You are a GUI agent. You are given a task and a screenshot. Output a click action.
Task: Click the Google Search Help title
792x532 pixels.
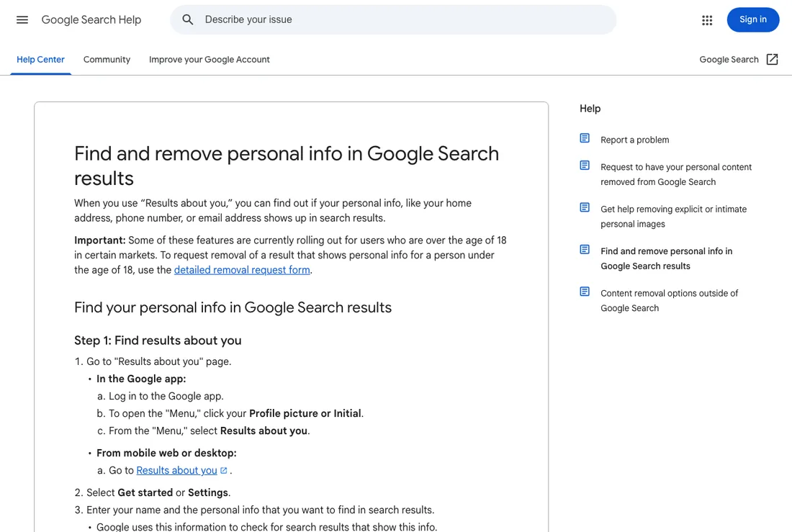(x=91, y=19)
